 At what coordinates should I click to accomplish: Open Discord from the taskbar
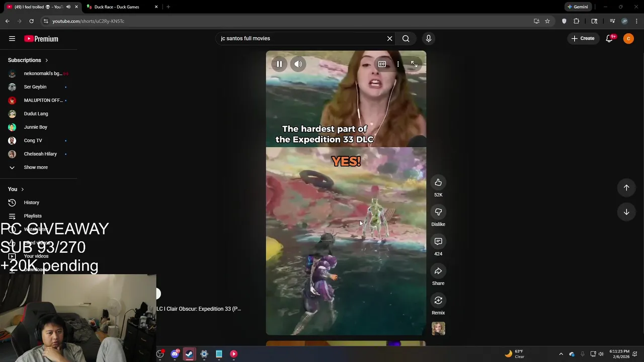tap(175, 354)
